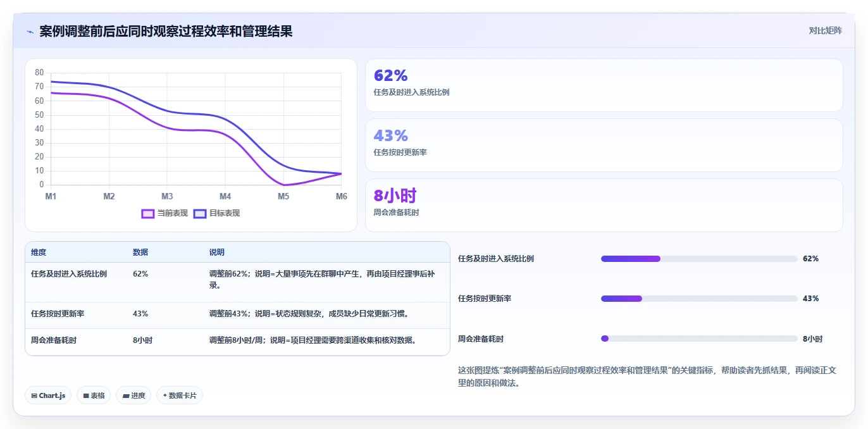868x429 pixels.
Task: Click the 62% value in the table
Action: [140, 274]
